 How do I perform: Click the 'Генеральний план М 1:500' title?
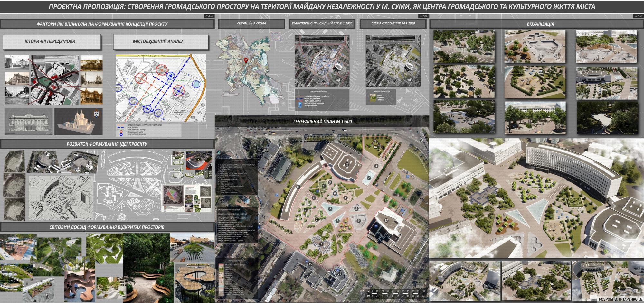322,122
